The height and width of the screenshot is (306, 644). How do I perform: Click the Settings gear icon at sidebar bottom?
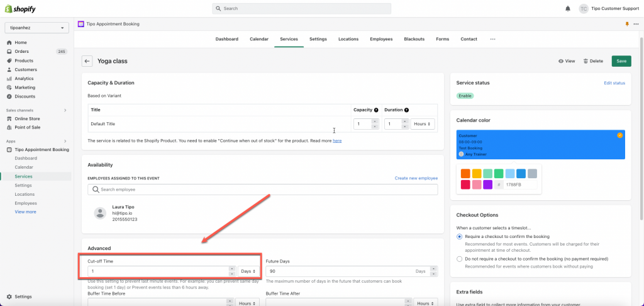tap(9, 297)
